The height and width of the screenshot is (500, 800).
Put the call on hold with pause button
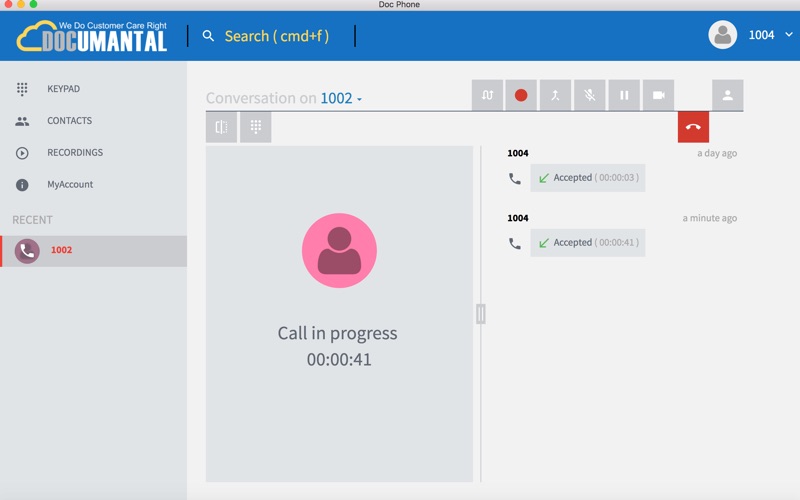(624, 95)
